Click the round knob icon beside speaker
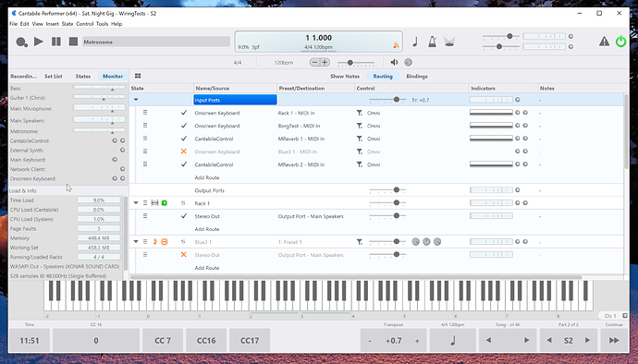638x364 pixels. [x=408, y=62]
